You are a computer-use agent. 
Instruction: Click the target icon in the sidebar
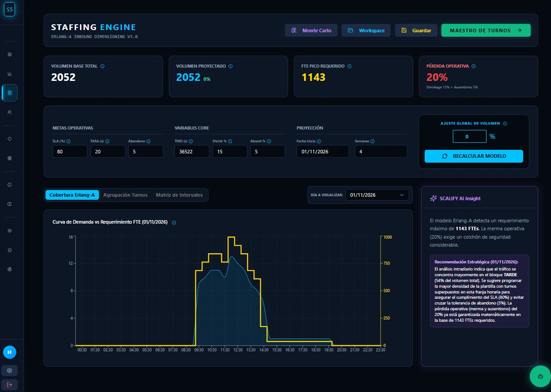[x=10, y=158]
